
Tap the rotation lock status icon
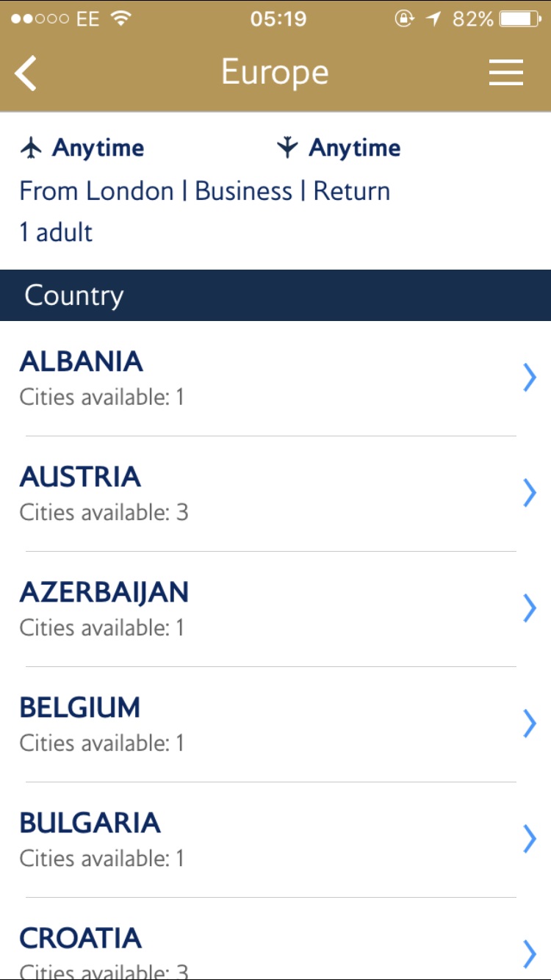(x=405, y=19)
